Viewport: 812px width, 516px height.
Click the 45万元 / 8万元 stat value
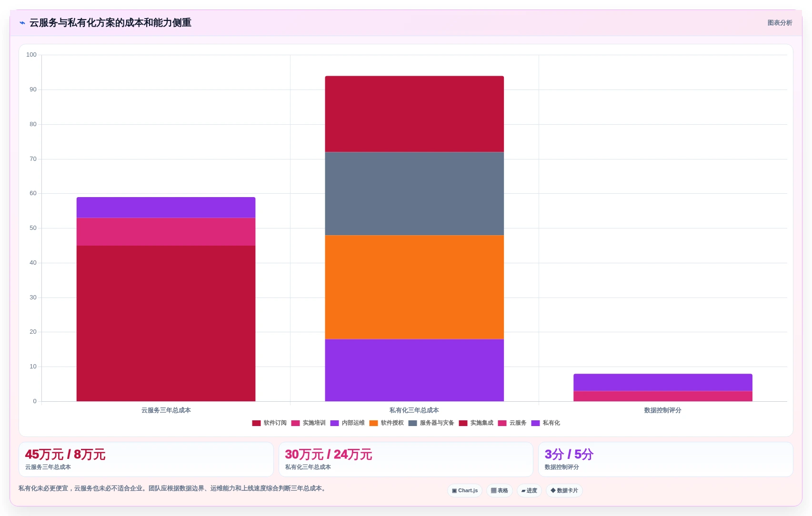click(65, 455)
